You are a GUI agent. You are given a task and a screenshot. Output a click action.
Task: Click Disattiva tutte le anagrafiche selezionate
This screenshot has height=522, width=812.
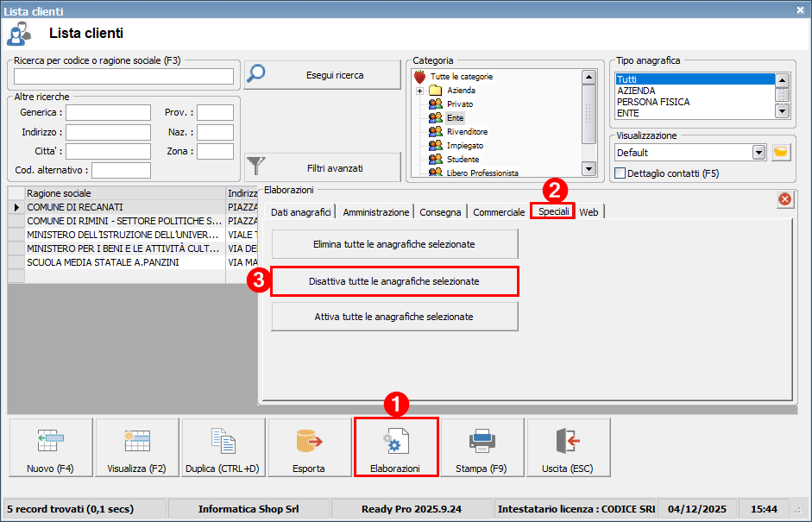[x=394, y=281]
